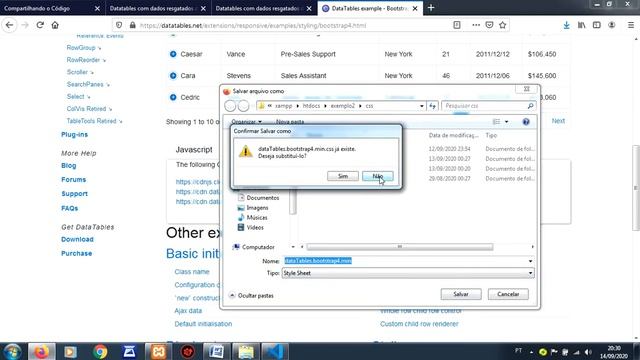Screen dimensions: 640x360
Task: Open a new browser tab
Action: pos(431,8)
